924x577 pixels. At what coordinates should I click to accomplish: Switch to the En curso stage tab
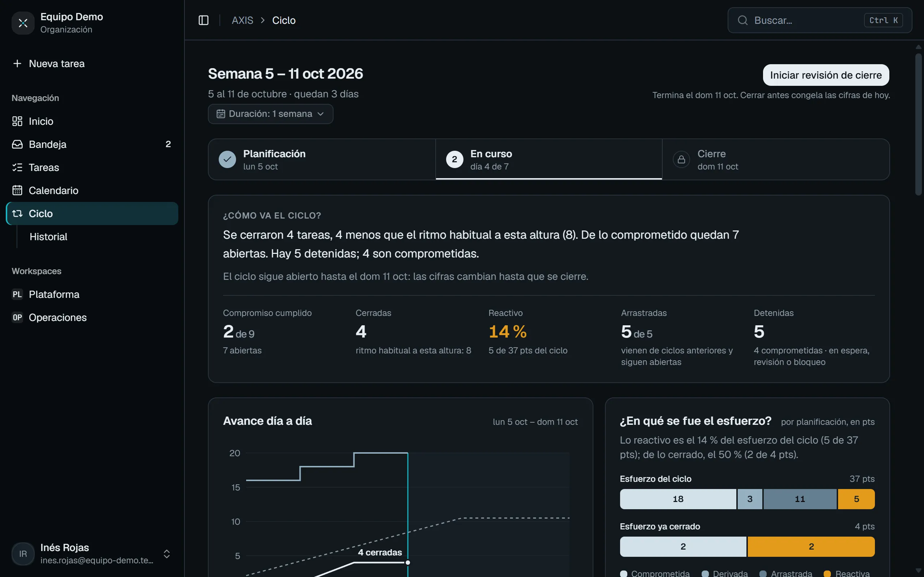(x=549, y=159)
